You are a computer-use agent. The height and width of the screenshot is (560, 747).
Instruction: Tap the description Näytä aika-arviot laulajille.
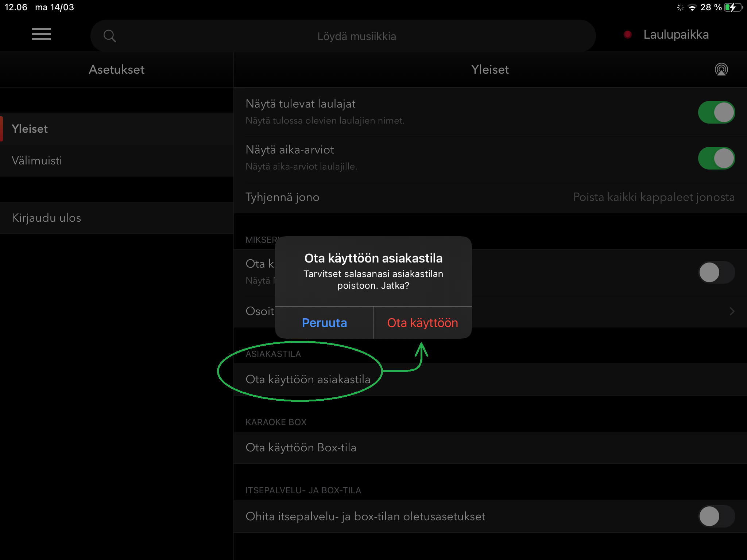tap(301, 167)
